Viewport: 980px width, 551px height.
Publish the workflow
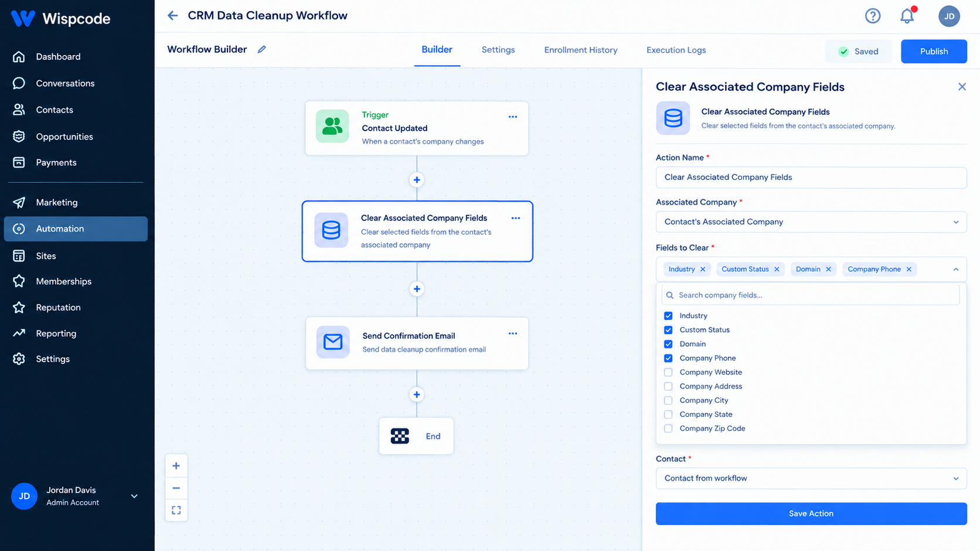click(934, 52)
